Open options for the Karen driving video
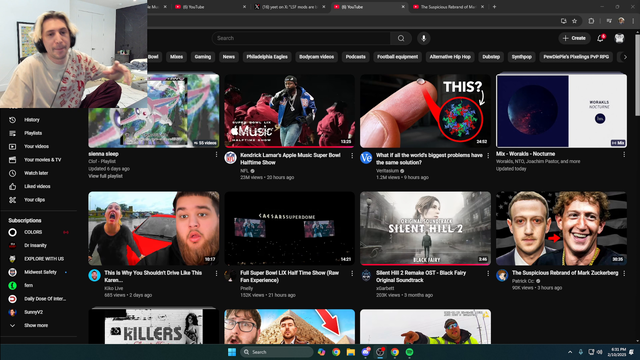 (216, 273)
